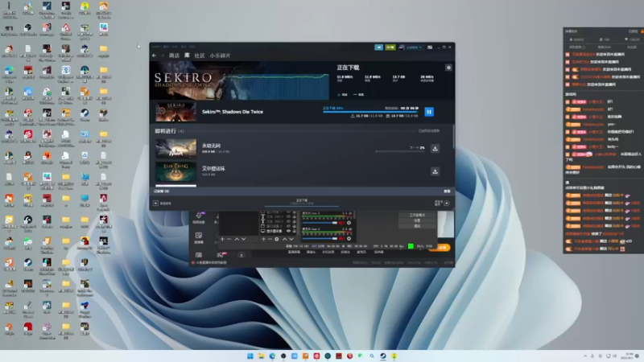Click the Sekiro: Shadows Die Twice title
Screen dimensions: 644x362
pos(233,112)
